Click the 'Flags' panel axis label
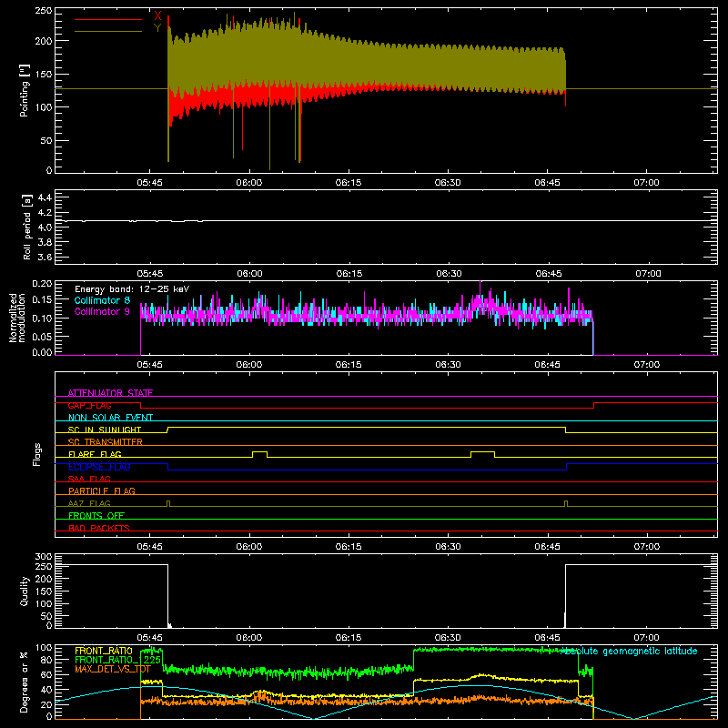Viewport: 728px width, 728px height. tap(37, 454)
